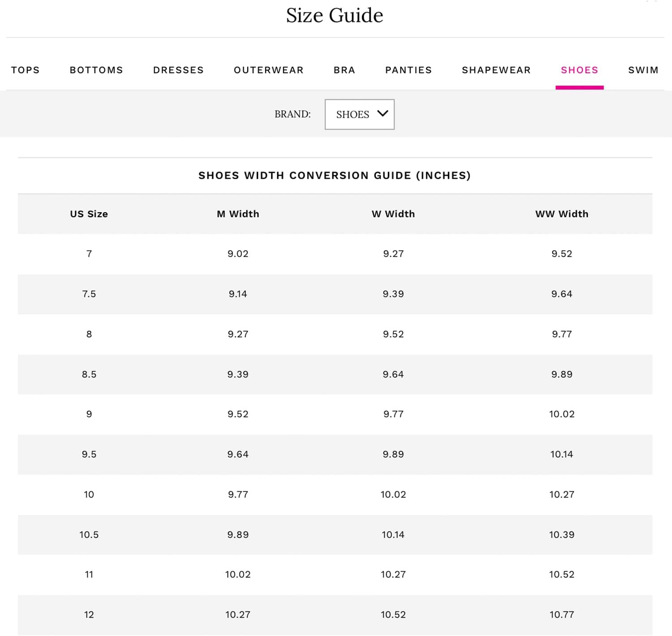This screenshot has height=636, width=672.
Task: Select the DRESSES tab
Action: coord(178,70)
